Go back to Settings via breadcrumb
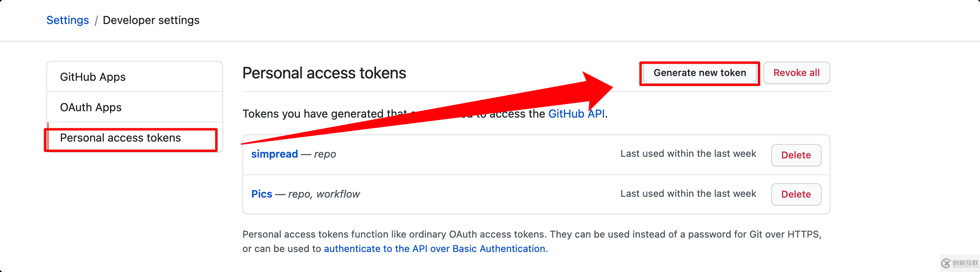The image size is (980, 272). 68,20
